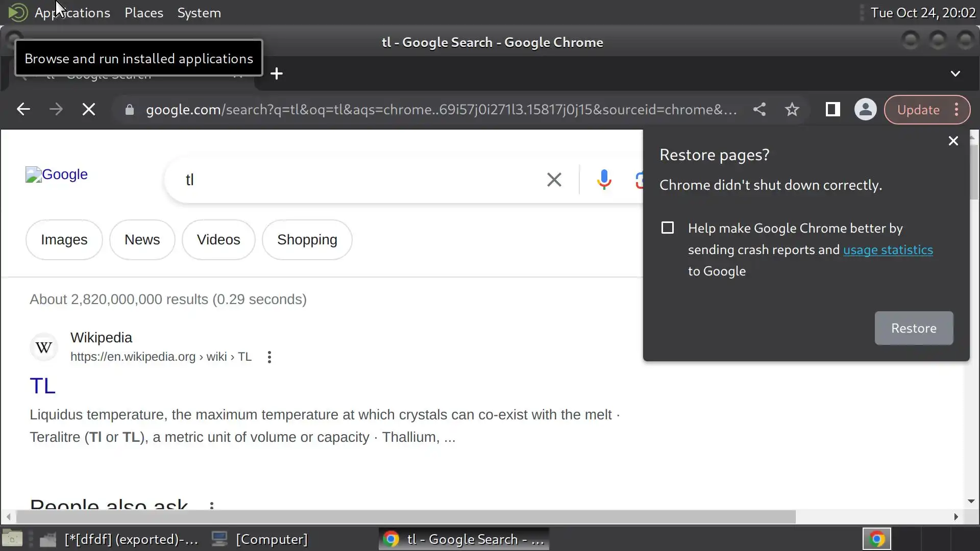Open the Places menu
Screen dimensions: 980x551
(144, 13)
